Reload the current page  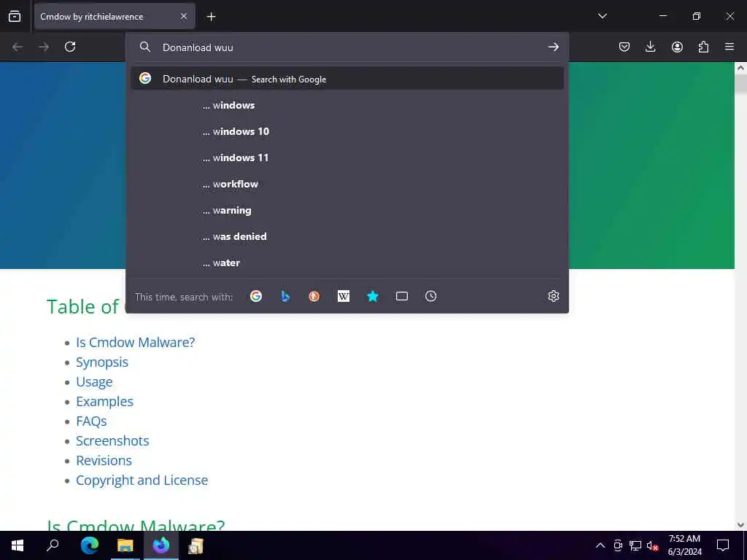coord(70,47)
